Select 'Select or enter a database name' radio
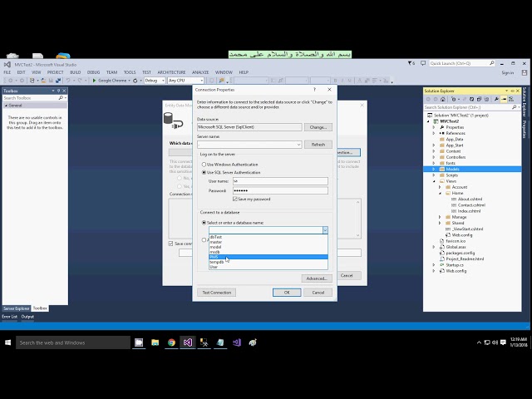Image resolution: width=532 pixels, height=399 pixels. (x=204, y=223)
